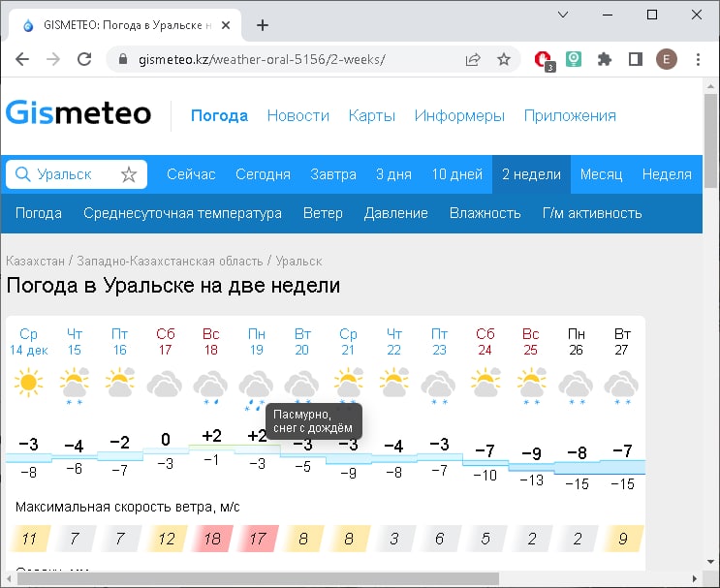Select the 2 недели tab
The width and height of the screenshot is (720, 588).
(531, 174)
